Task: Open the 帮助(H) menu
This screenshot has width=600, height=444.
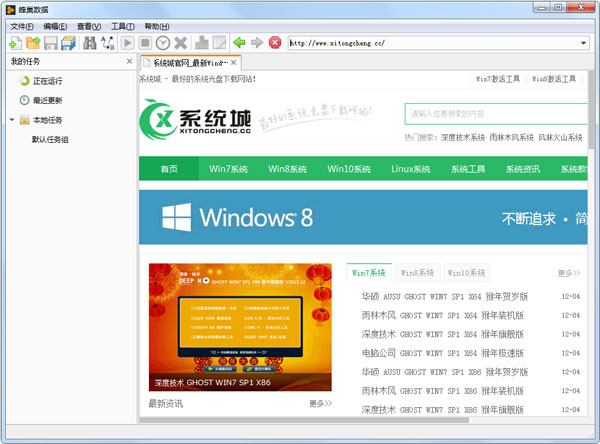Action: (157, 26)
